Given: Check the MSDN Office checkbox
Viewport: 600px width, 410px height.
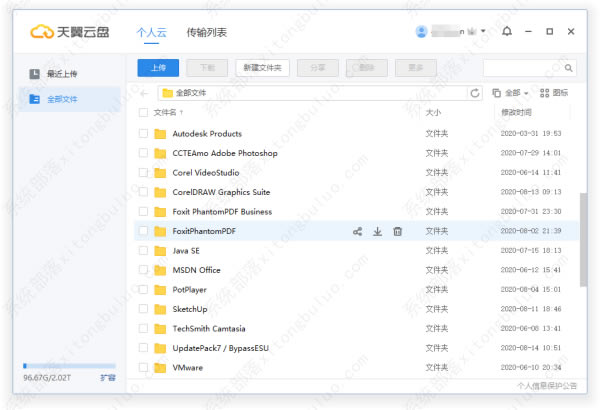Looking at the screenshot, I should (143, 270).
